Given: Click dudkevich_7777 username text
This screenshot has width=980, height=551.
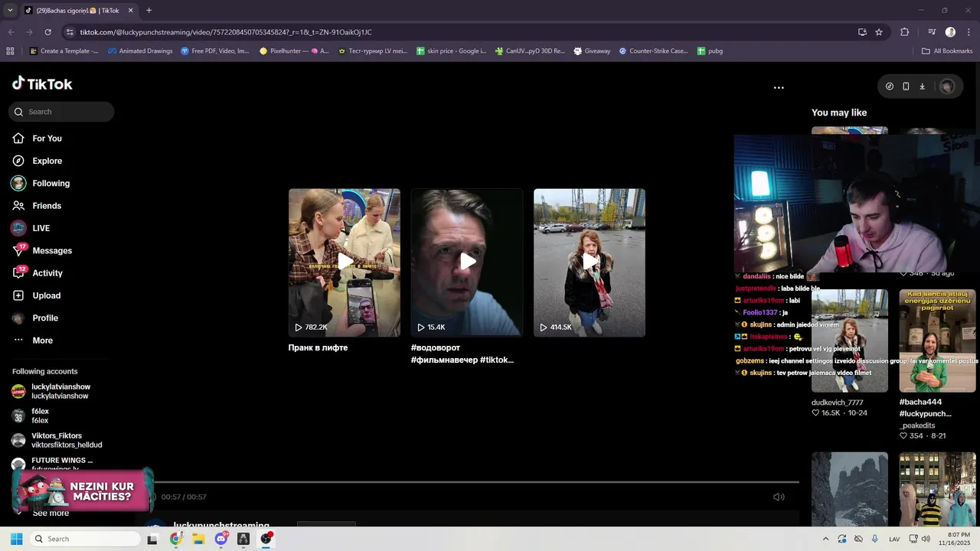Looking at the screenshot, I should point(837,403).
